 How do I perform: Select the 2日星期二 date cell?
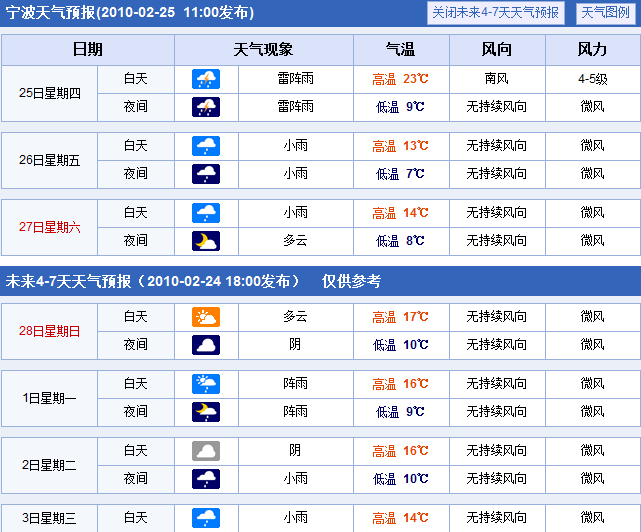(x=49, y=465)
